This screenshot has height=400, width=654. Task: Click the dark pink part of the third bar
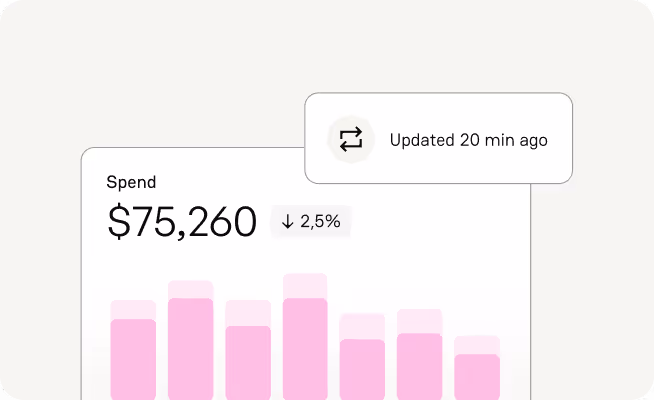248,362
